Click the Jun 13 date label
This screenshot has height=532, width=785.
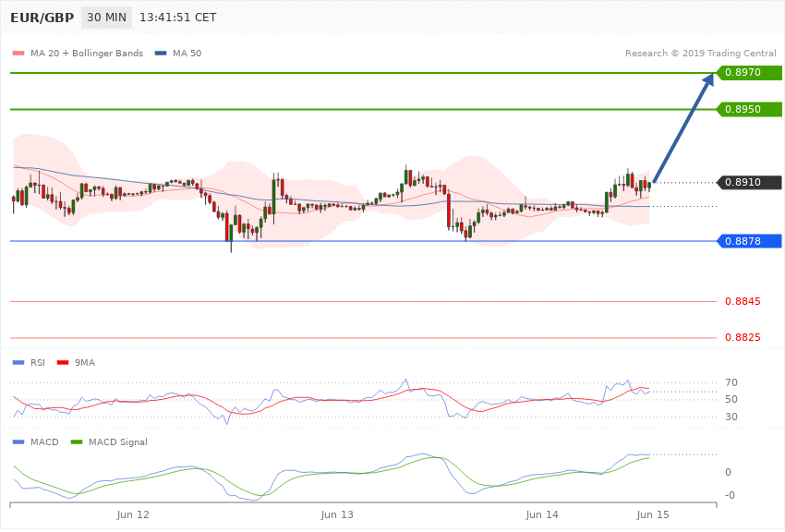[x=337, y=514]
